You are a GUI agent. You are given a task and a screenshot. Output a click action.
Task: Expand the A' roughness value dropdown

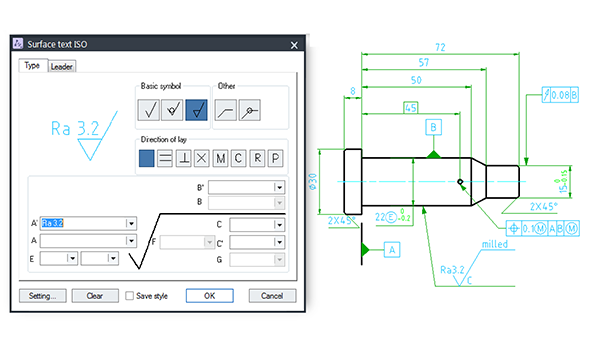coord(131,223)
